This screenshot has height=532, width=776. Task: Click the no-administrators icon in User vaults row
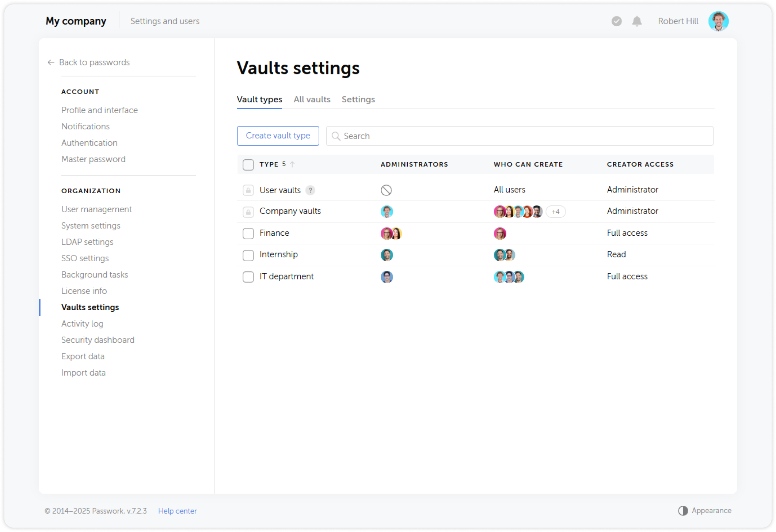coord(387,190)
